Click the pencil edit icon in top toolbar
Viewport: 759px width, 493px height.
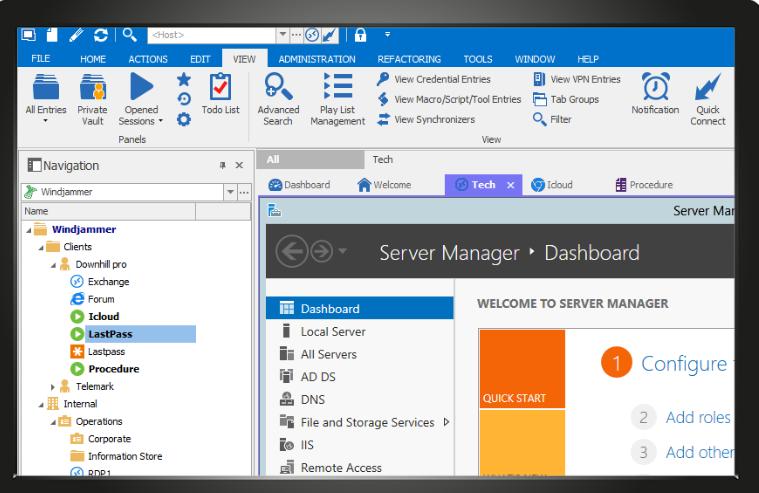(x=76, y=35)
